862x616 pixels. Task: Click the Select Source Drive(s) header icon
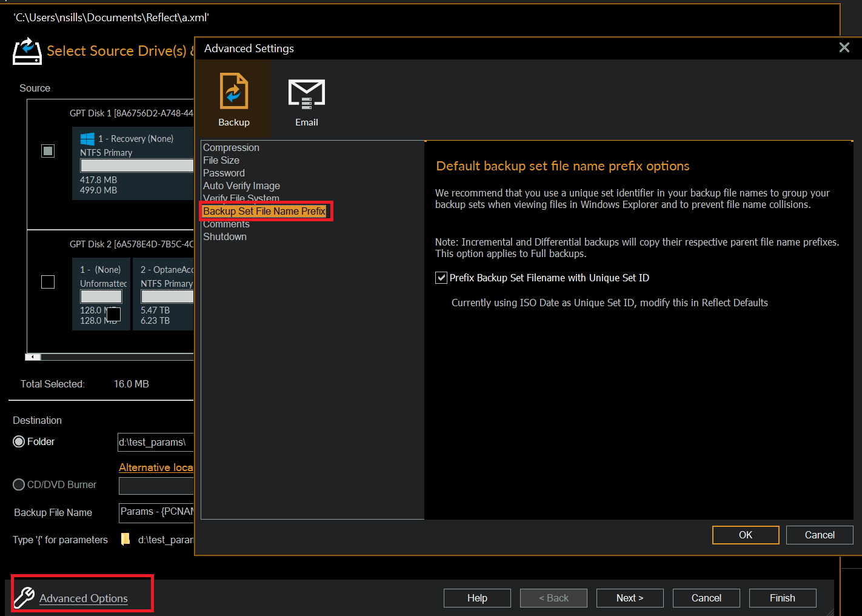(27, 51)
